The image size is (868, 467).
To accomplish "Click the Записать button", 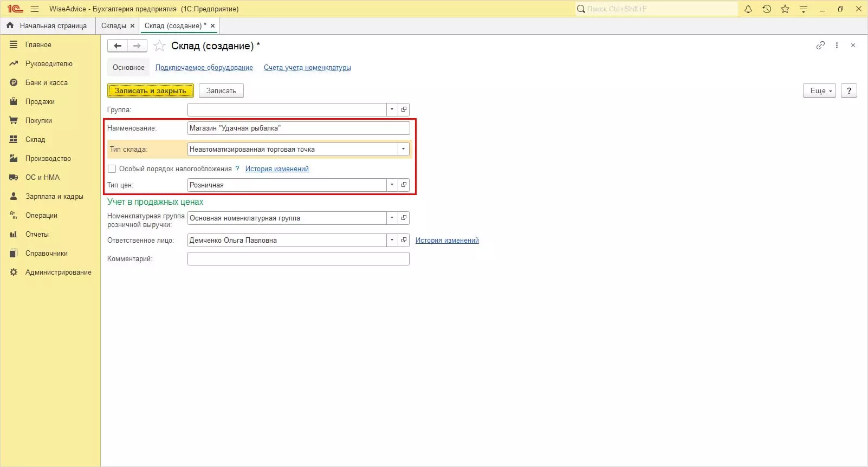I will pyautogui.click(x=221, y=91).
